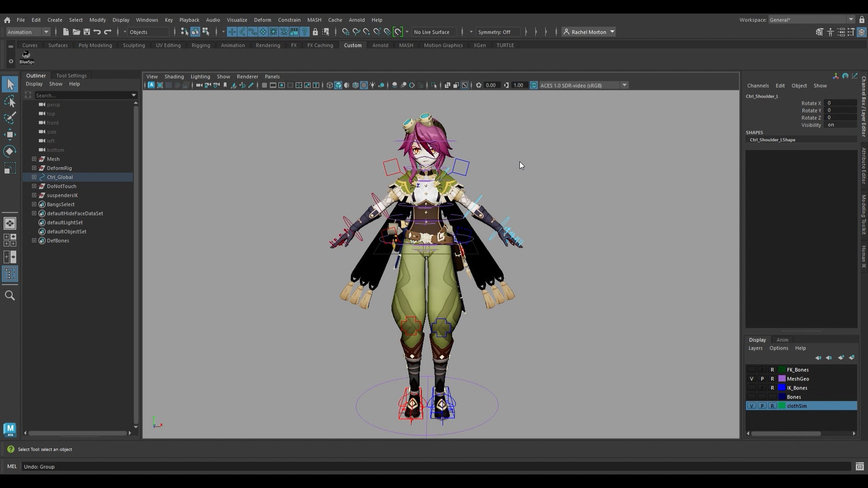
Task: Toggle visibility V of clothSim layer
Action: (x=751, y=406)
